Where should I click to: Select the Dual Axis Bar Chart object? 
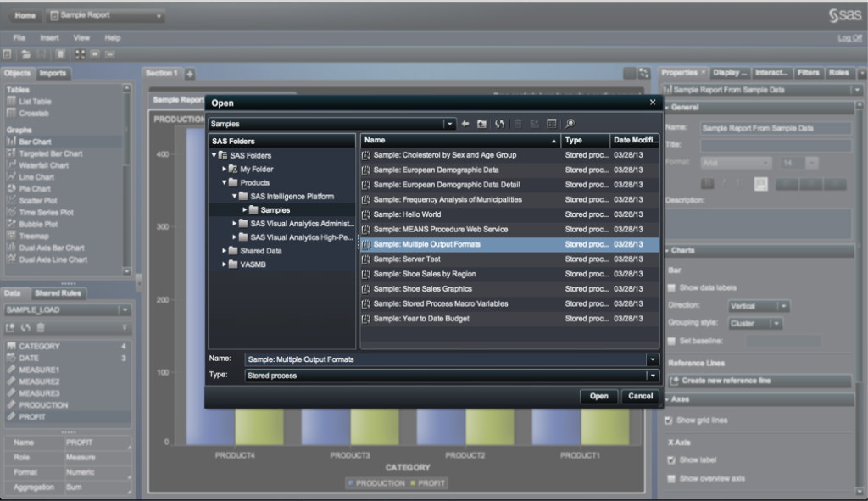coord(52,248)
